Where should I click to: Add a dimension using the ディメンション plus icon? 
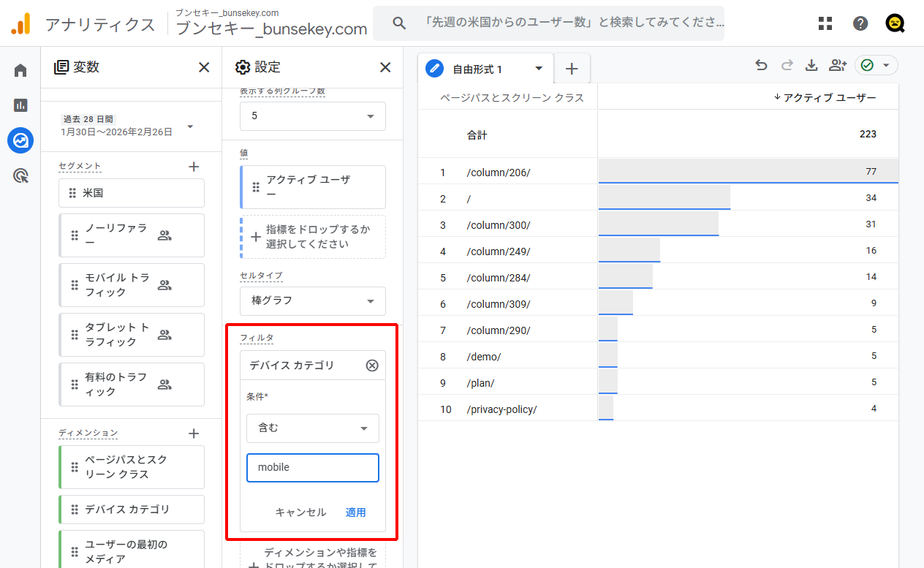[194, 433]
